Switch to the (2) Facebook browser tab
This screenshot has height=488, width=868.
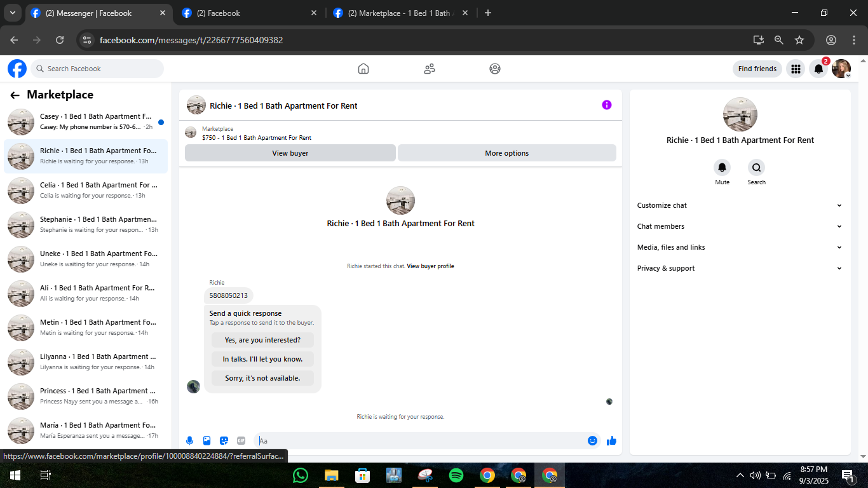(250, 13)
